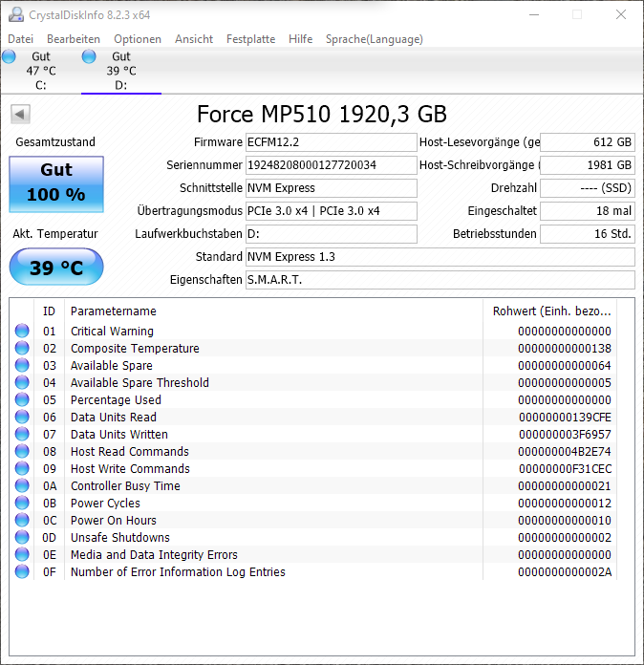The width and height of the screenshot is (644, 665).
Task: Click the Schnittstelle field NVM Express
Action: [332, 188]
